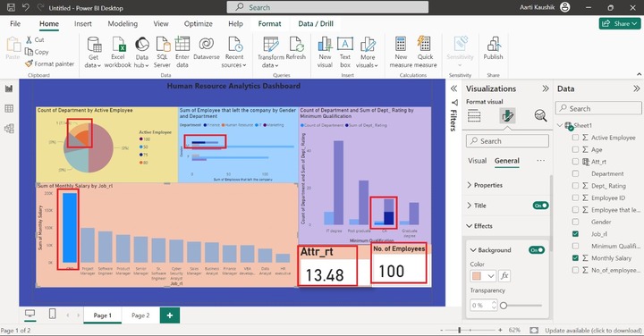
Task: Open the Enter data dialog
Action: (x=182, y=52)
